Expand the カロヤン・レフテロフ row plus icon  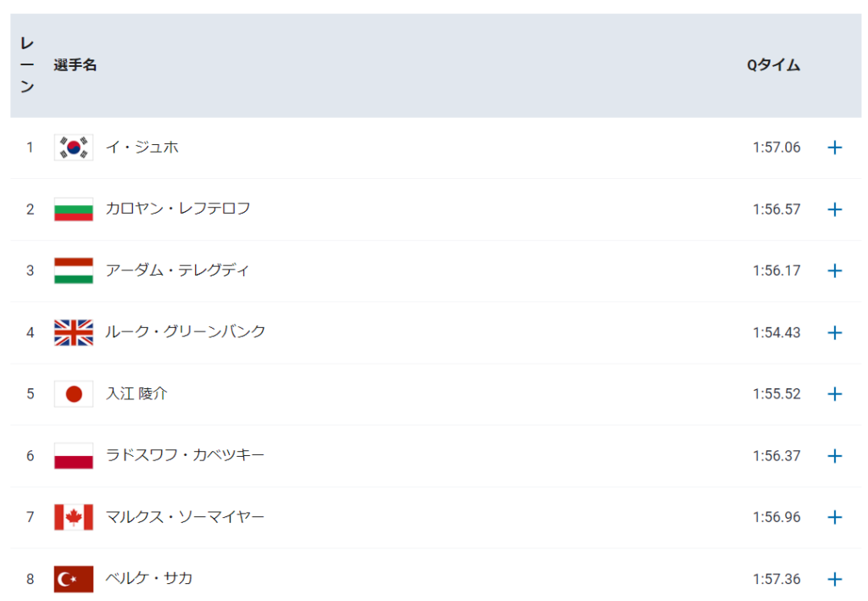(x=834, y=209)
